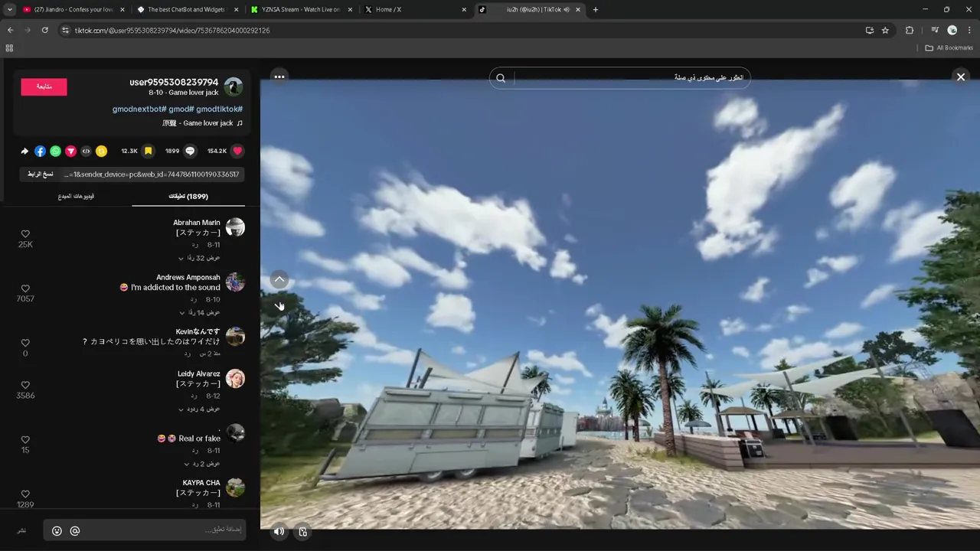Like Kevin's Japanese comment
The image size is (980, 551).
[25, 343]
